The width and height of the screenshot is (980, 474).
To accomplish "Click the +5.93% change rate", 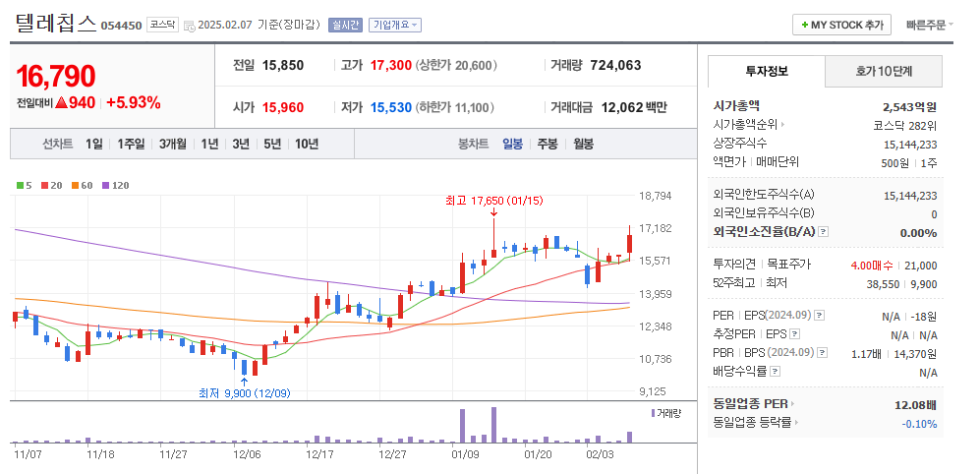I will [133, 102].
